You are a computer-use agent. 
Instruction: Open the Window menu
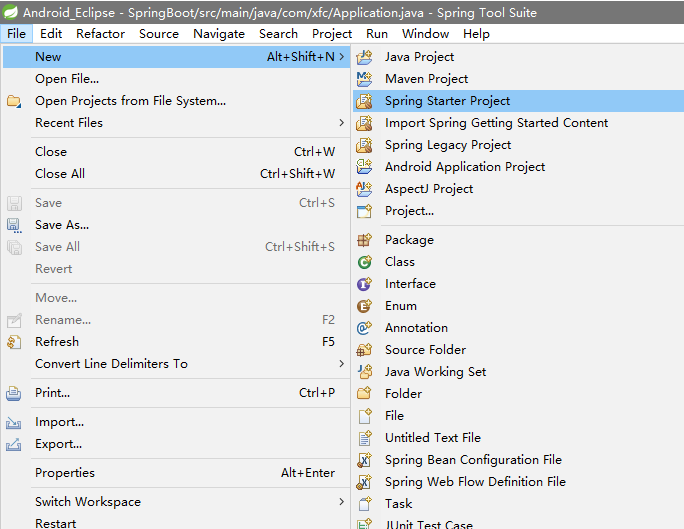[425, 34]
